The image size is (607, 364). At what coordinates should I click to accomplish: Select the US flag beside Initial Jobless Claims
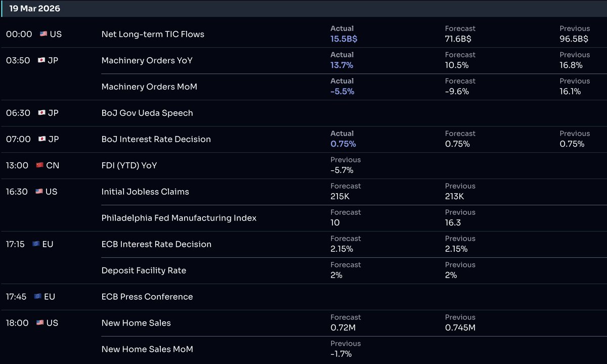point(42,192)
